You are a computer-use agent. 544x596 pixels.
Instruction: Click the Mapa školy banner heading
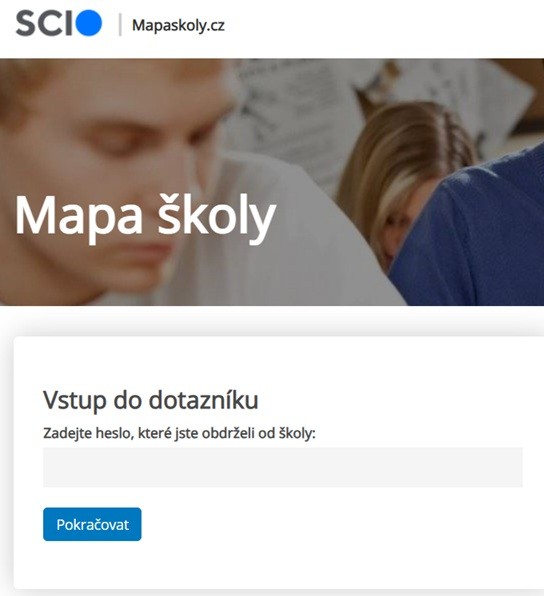coord(145,215)
